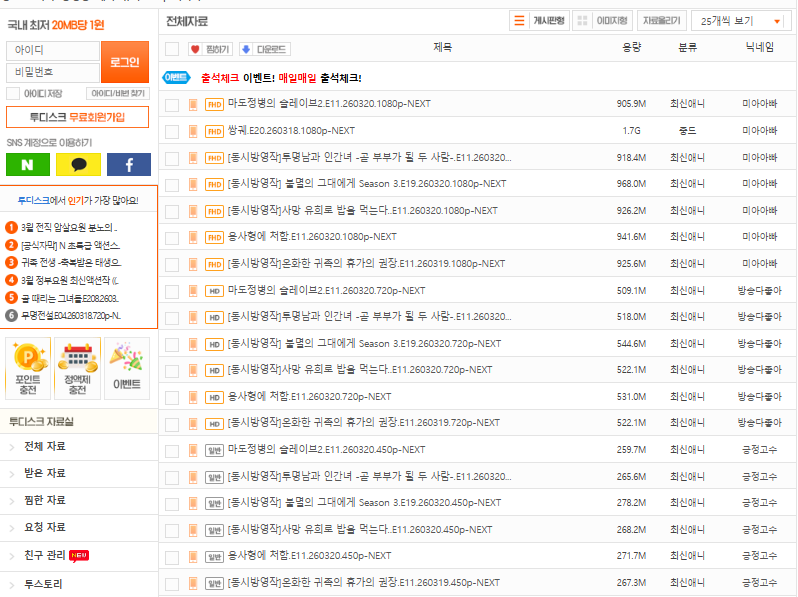
Task: Open 친구 관리 menu item
Action: [45, 555]
